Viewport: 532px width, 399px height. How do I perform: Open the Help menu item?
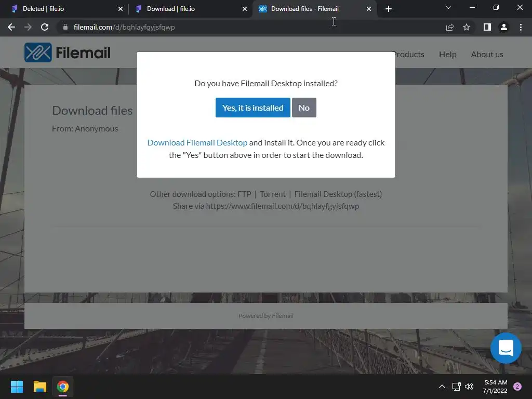pos(447,54)
